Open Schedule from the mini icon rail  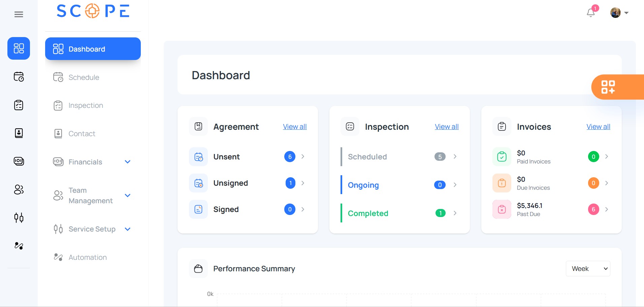click(19, 77)
